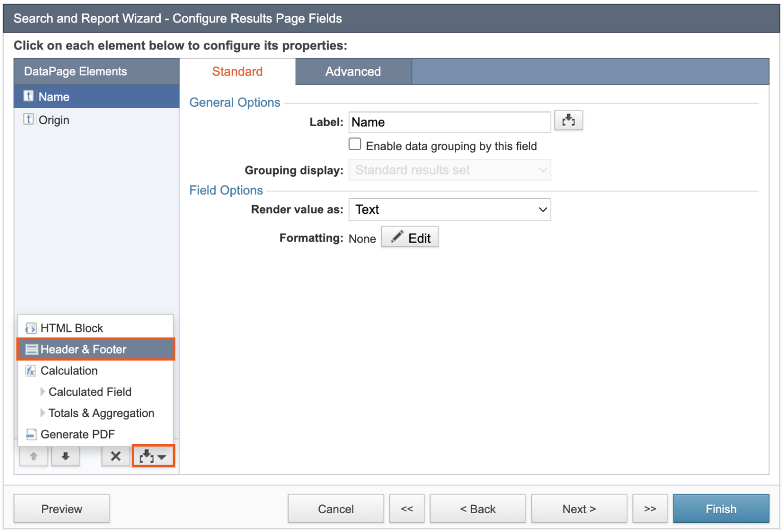Switch to the Advanced tab

coord(353,71)
